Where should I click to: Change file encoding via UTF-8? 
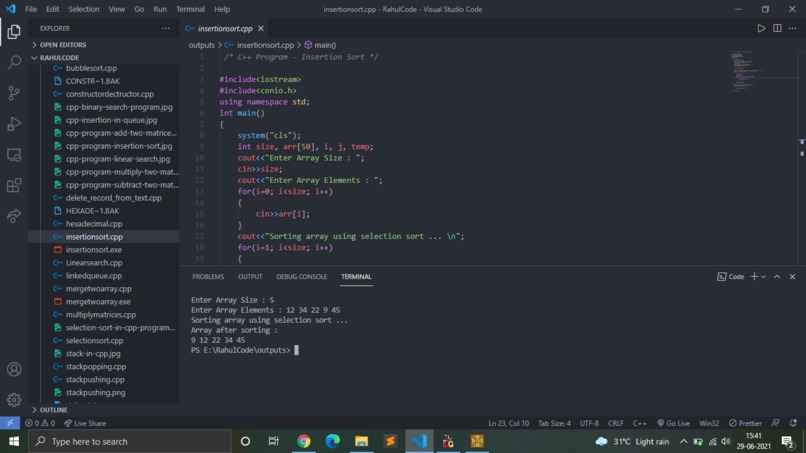coord(589,423)
